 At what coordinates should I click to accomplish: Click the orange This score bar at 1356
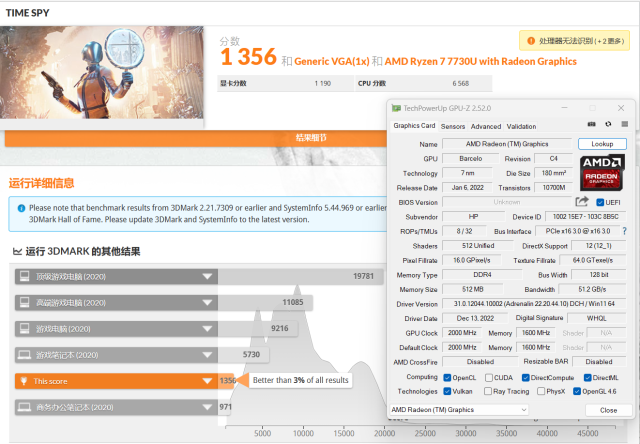pyautogui.click(x=124, y=381)
